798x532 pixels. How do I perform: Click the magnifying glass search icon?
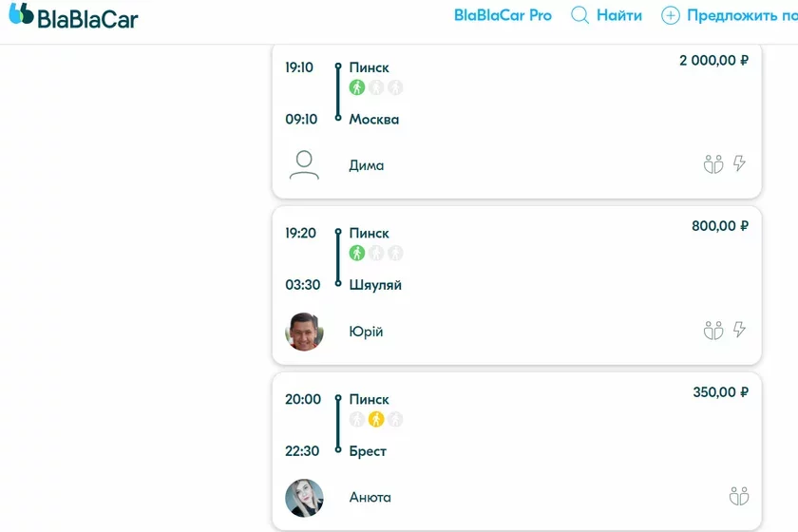(579, 15)
